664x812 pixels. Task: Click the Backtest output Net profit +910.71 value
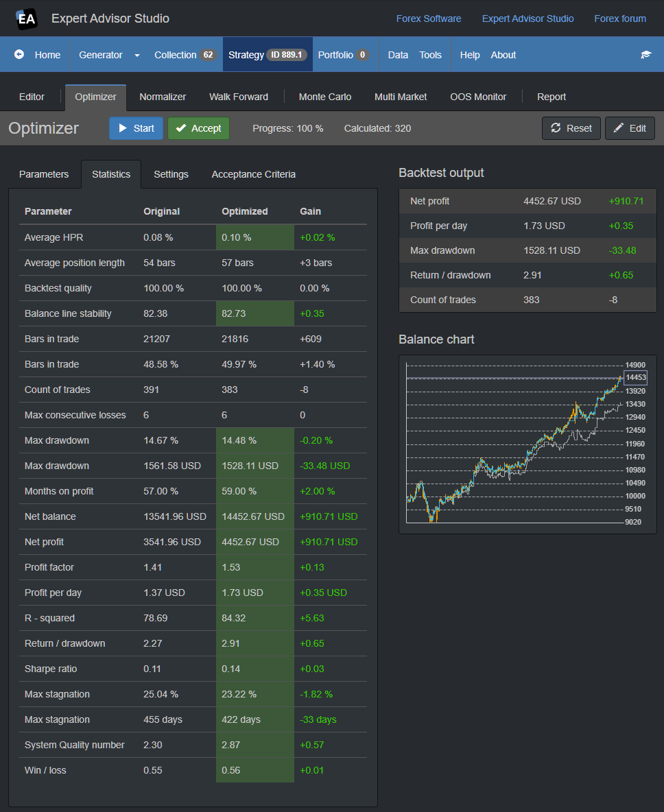(x=626, y=201)
